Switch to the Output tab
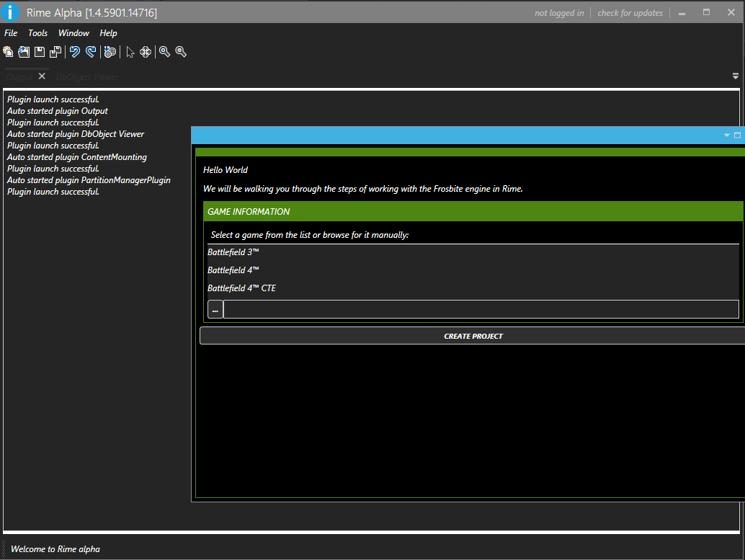745x560 pixels. click(x=20, y=76)
